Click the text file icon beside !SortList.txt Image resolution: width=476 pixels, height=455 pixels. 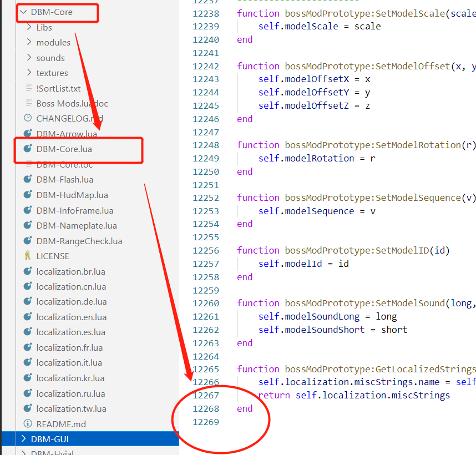click(x=29, y=88)
